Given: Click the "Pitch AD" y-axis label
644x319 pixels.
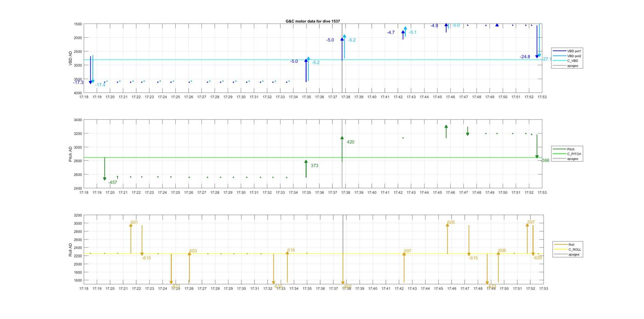Looking at the screenshot, I should pyautogui.click(x=70, y=154).
